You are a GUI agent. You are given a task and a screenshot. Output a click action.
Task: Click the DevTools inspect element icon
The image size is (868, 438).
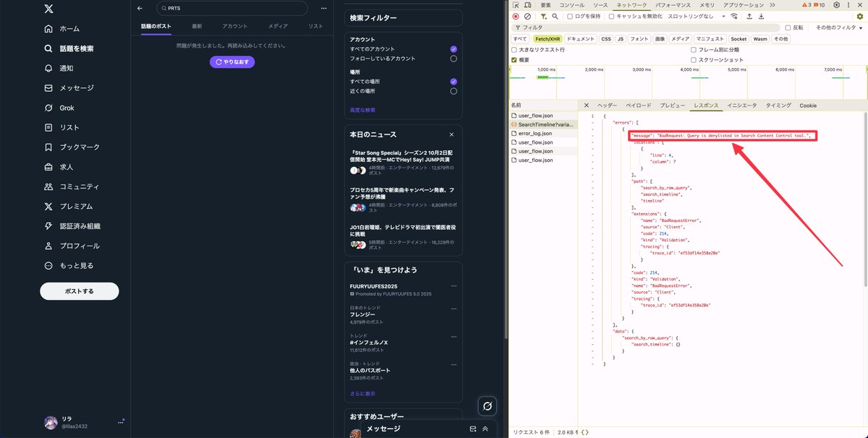pos(516,5)
